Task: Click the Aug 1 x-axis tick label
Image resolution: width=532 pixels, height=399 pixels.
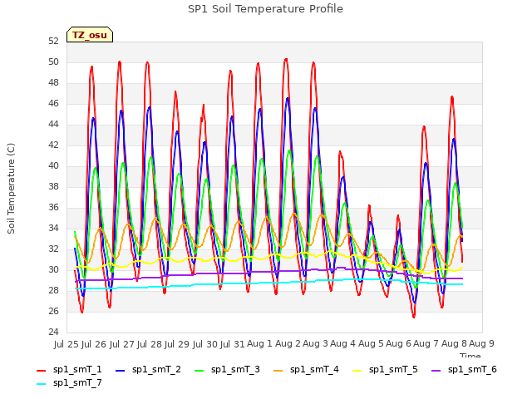Action: (260, 343)
